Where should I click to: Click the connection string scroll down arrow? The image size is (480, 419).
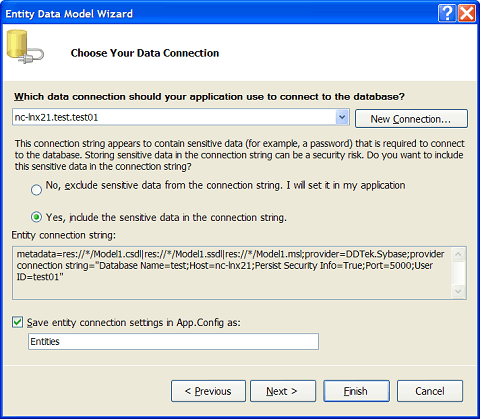pos(458,291)
